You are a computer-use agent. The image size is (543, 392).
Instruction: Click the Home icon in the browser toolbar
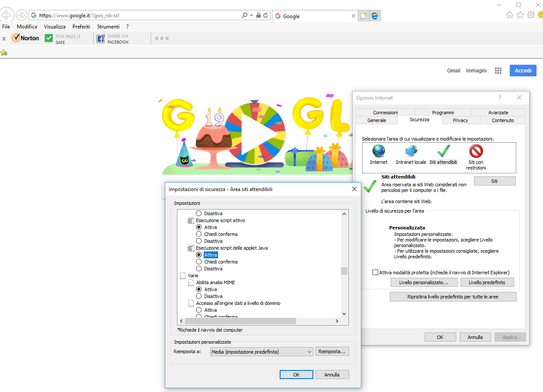pyautogui.click(x=510, y=15)
